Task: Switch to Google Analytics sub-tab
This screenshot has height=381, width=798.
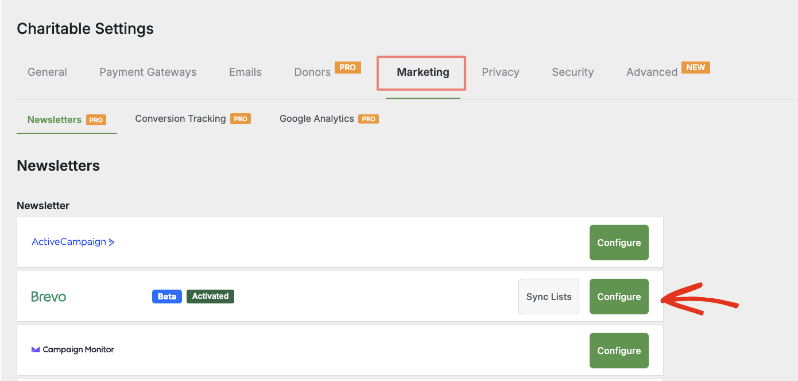Action: [x=317, y=119]
